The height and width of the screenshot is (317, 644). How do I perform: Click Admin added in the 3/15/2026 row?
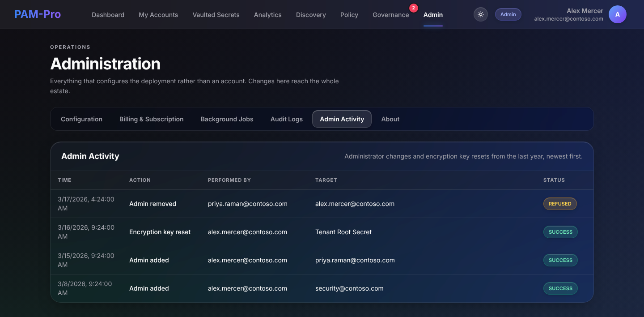(x=149, y=260)
